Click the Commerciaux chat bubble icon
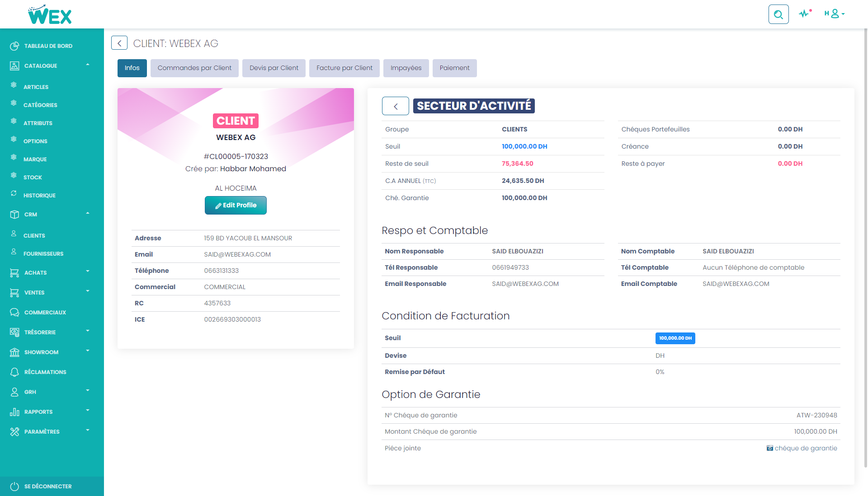Viewport: 868px width, 496px height. (14, 313)
